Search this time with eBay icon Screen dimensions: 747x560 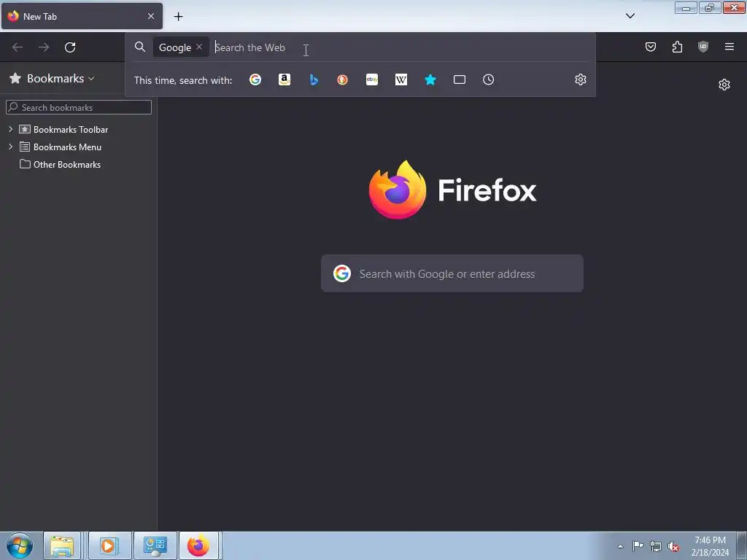point(372,79)
